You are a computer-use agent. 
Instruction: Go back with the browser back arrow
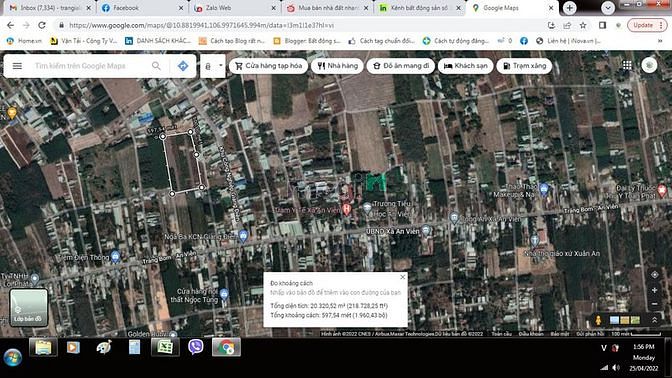10,25
